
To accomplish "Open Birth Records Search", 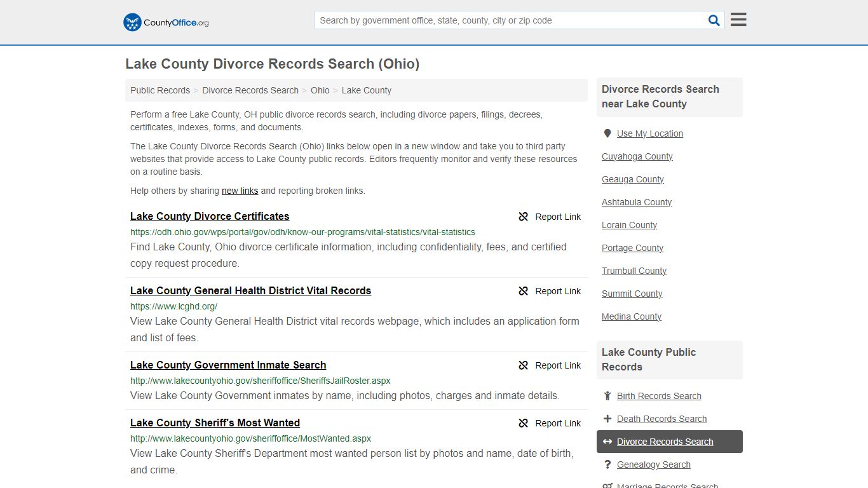I will click(659, 396).
